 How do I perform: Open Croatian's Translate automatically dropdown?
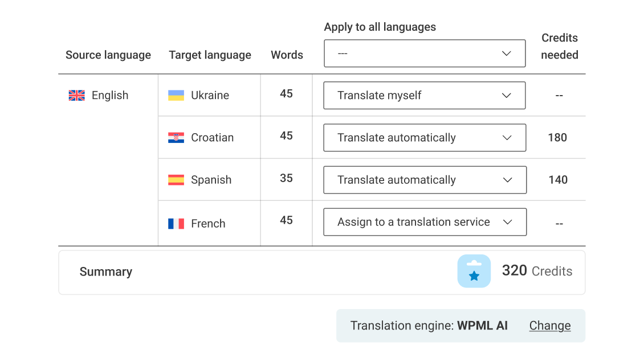coord(425,138)
